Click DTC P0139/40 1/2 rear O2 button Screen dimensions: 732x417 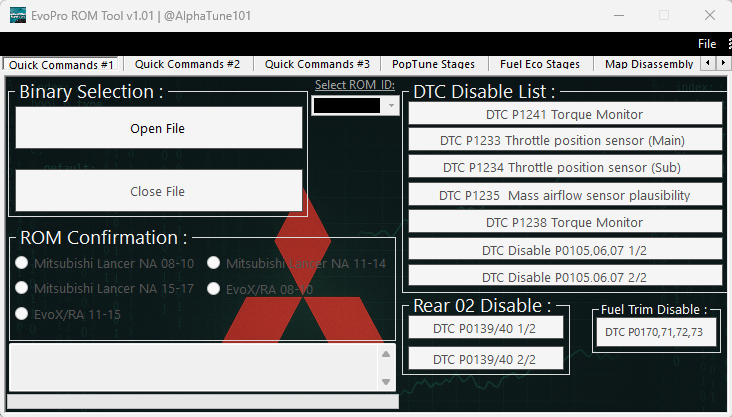(486, 328)
